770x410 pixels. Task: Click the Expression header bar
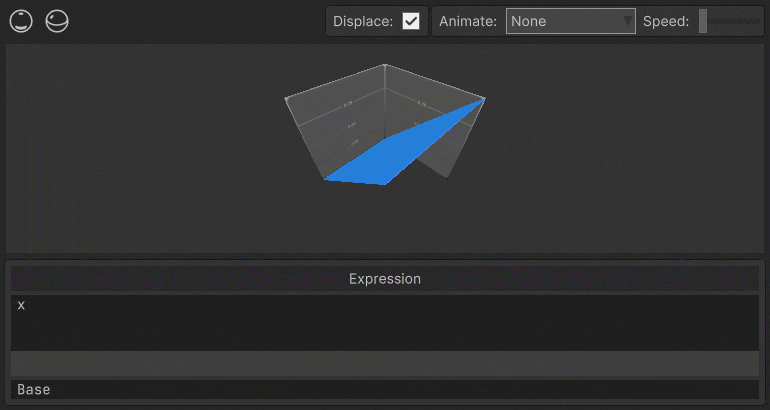tap(385, 279)
